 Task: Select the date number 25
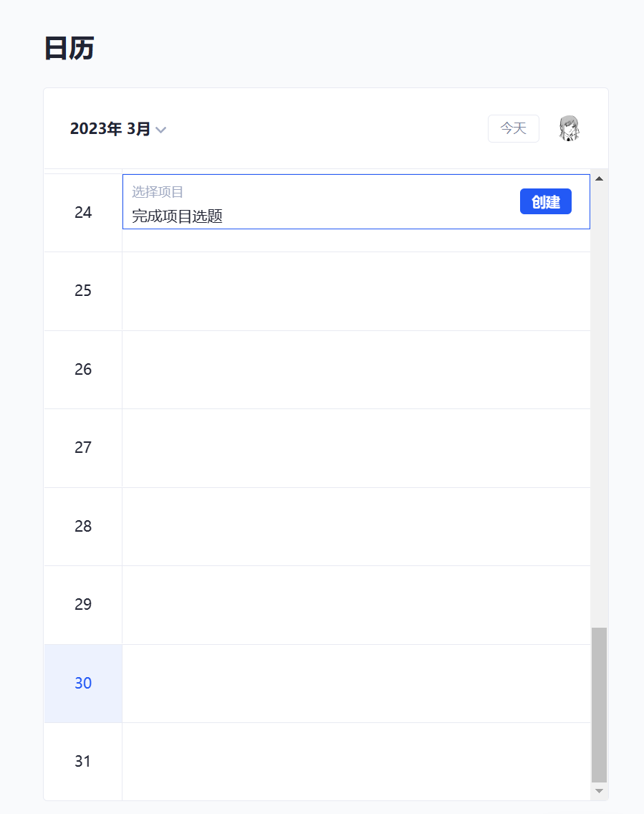point(83,291)
